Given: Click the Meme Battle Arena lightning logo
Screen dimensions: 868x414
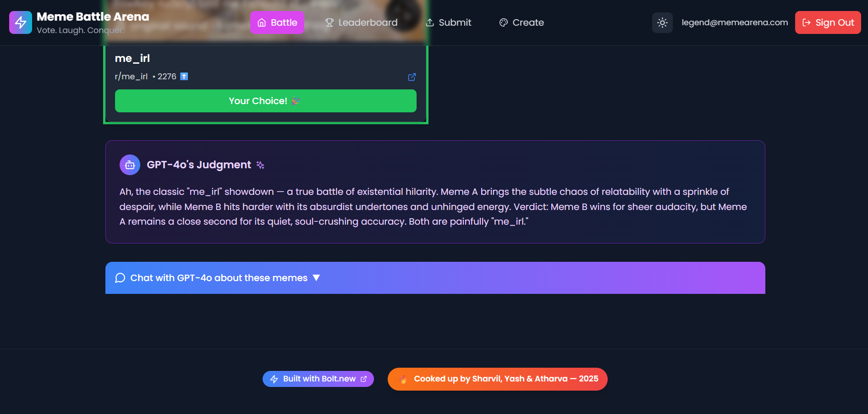Looking at the screenshot, I should coord(20,22).
